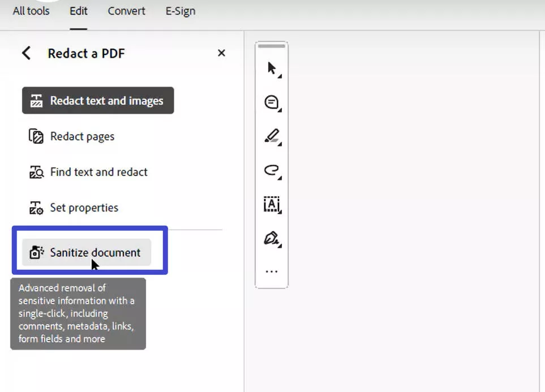The image size is (545, 392).
Task: Select the Edit tab
Action: pyautogui.click(x=78, y=11)
